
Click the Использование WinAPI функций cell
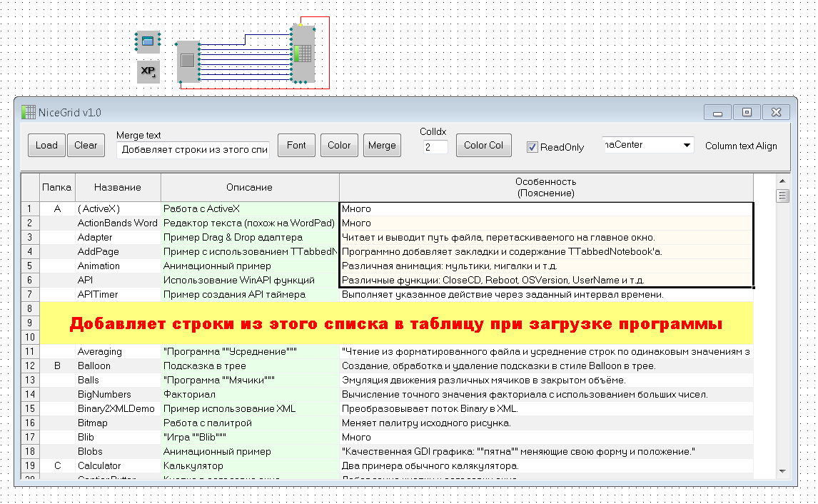coord(250,280)
